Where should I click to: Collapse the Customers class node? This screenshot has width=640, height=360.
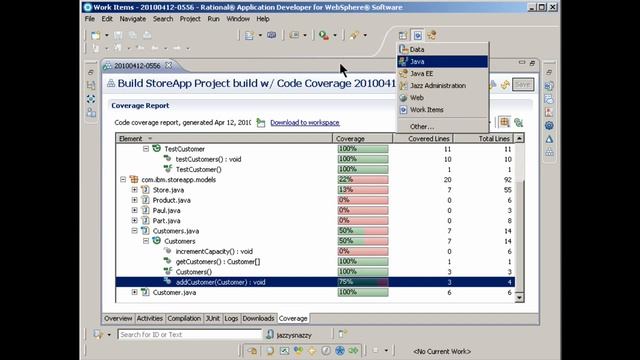146,241
